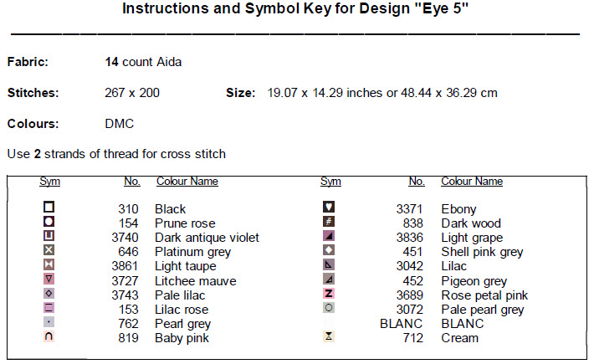The image size is (594, 364).
Task: Select the Prune rose circle symbol
Action: (x=49, y=222)
